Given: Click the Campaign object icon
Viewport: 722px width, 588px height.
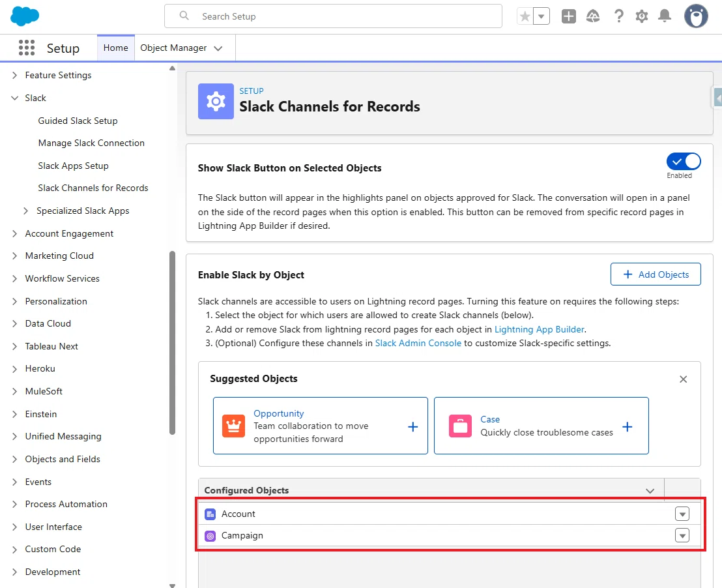Looking at the screenshot, I should (x=210, y=536).
